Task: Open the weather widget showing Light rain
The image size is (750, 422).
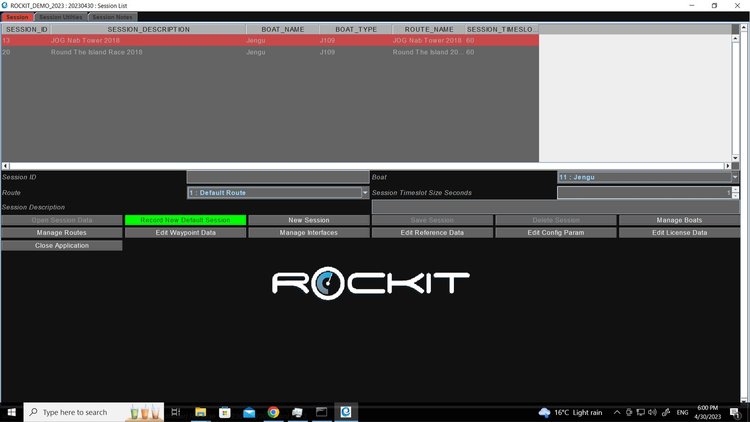Action: (571, 412)
